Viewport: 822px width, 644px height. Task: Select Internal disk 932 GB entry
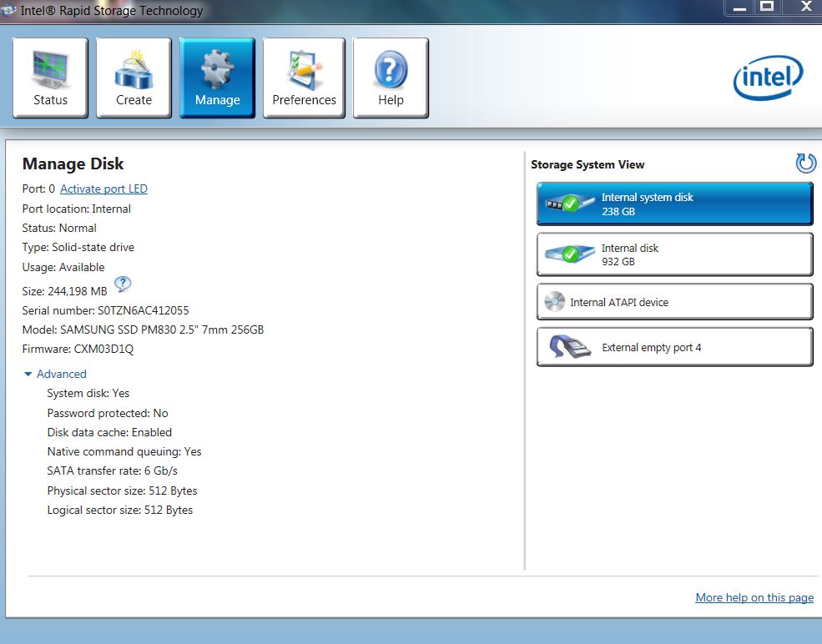[674, 254]
